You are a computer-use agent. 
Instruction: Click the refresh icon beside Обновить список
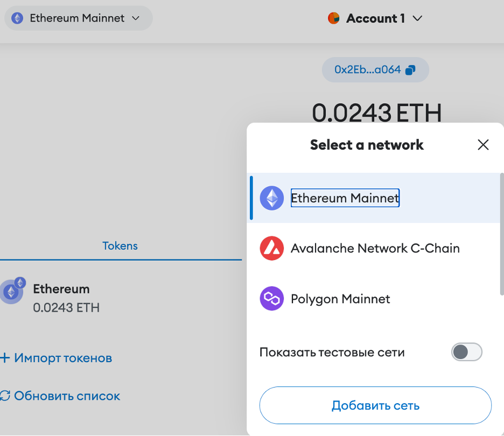click(5, 396)
